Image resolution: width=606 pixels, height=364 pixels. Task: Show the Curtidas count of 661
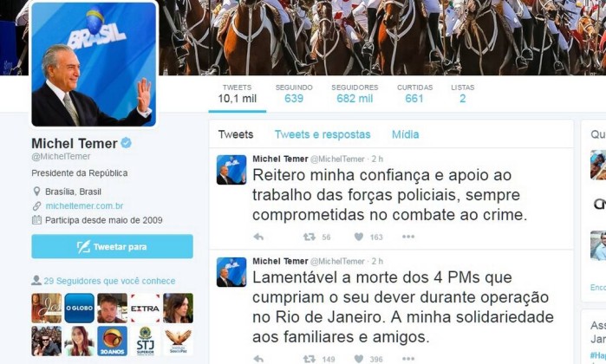414,94
